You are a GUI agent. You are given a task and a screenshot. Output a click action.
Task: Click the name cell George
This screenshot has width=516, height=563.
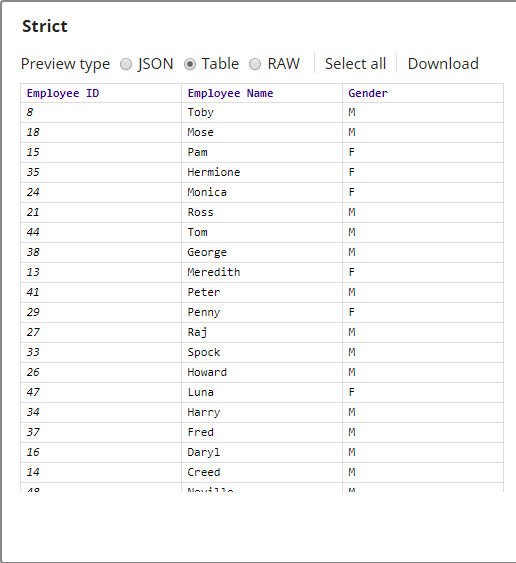tap(262, 252)
